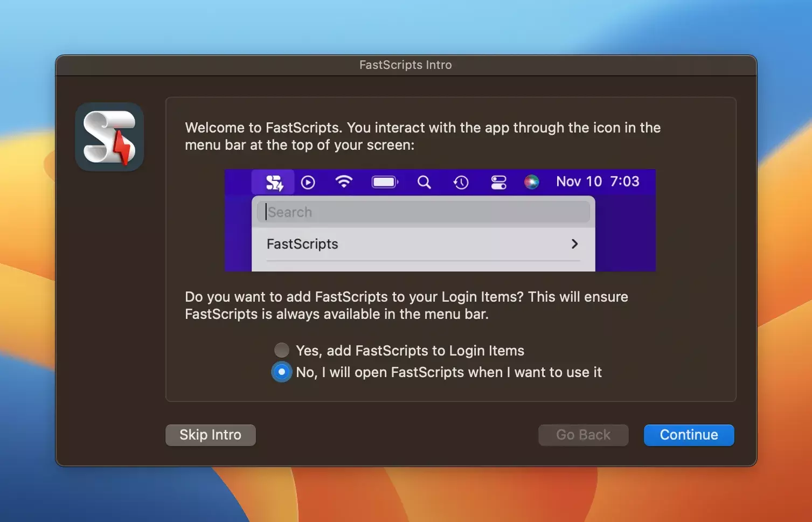
Task: Click the Time Machine clock icon in the illustration
Action: click(x=461, y=183)
